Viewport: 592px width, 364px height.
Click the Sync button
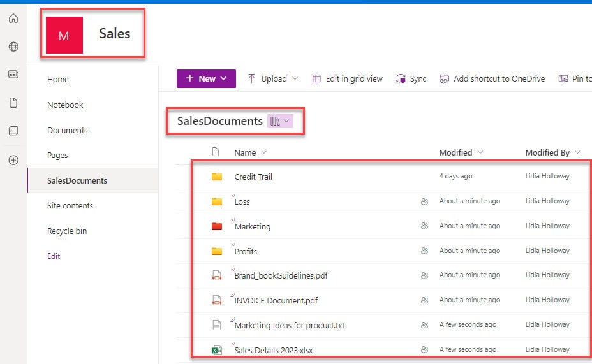pos(411,78)
